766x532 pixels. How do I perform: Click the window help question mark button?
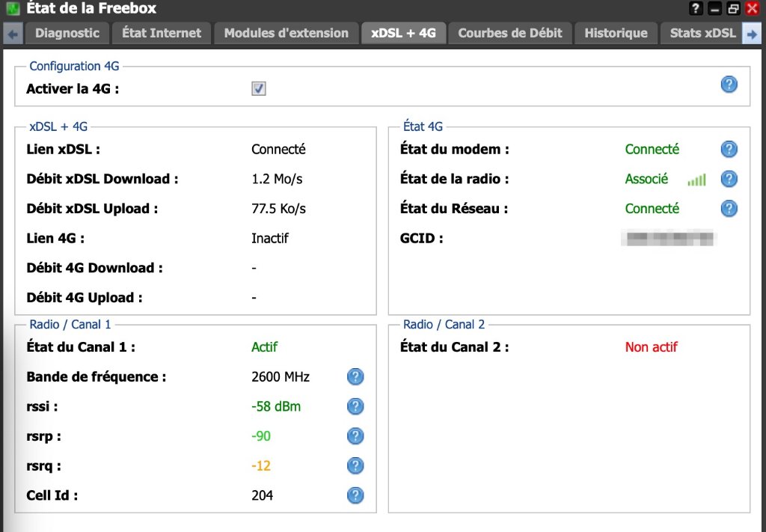coord(696,8)
